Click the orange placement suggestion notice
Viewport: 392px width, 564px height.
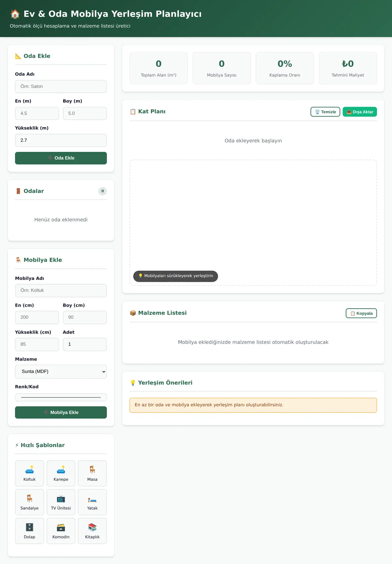click(253, 405)
